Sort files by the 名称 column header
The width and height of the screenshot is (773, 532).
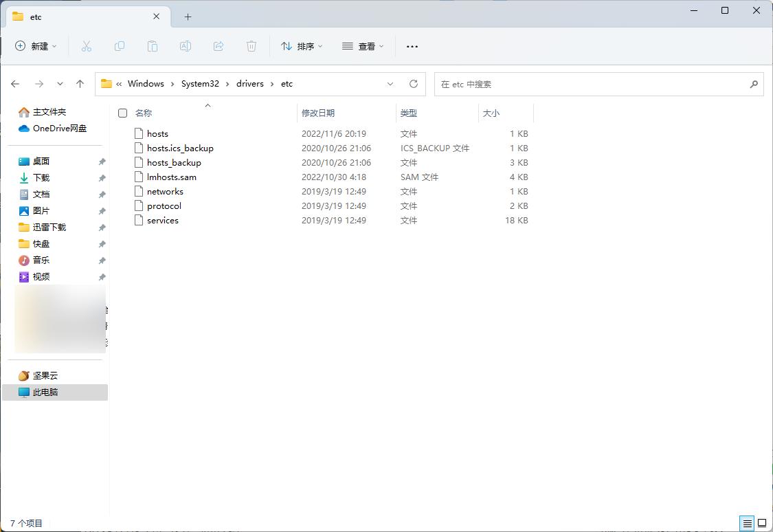point(143,113)
